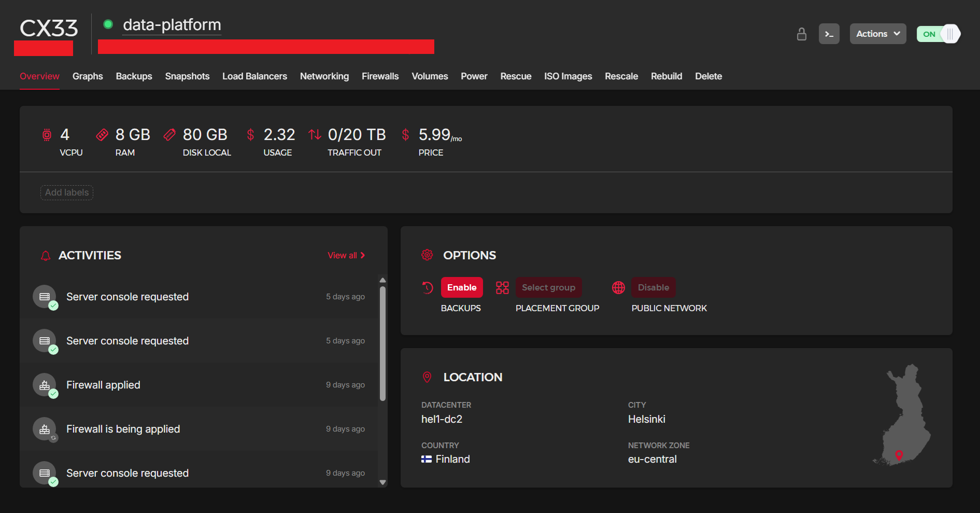Switch to the Graphs tab
This screenshot has width=980, height=513.
point(88,76)
